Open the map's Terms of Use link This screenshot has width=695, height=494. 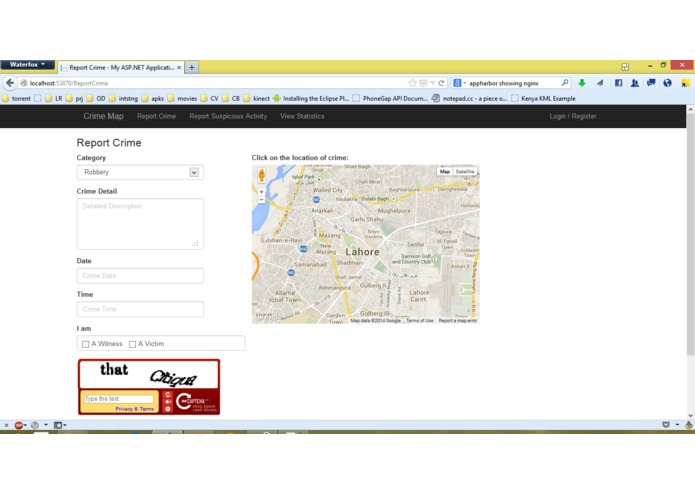tap(420, 320)
